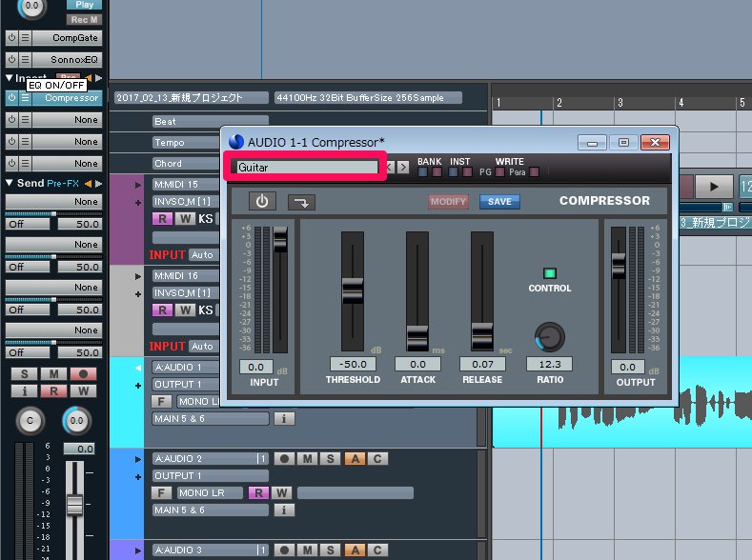Click the channel volume fader handle
The width and height of the screenshot is (752, 560).
[x=74, y=505]
